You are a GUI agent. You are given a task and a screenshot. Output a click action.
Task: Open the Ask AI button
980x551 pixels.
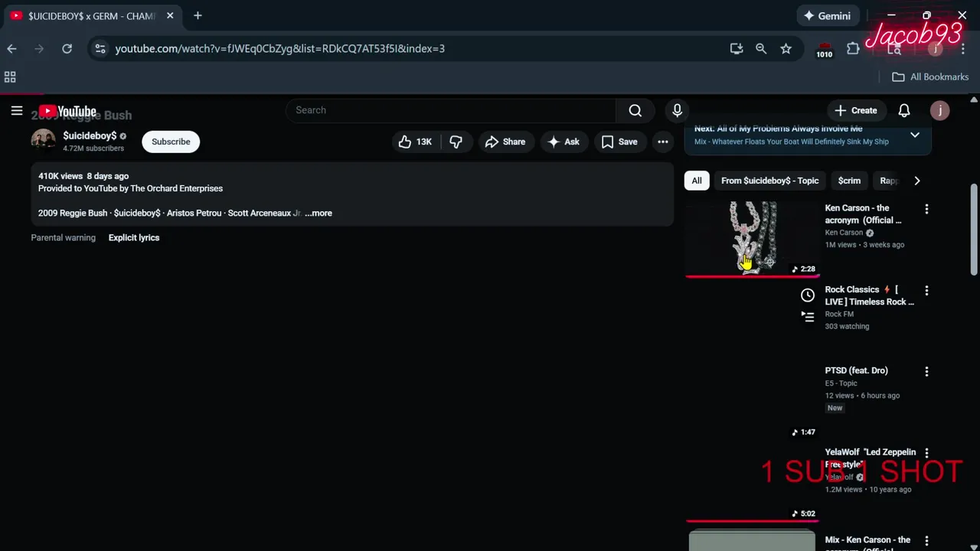[x=563, y=142]
